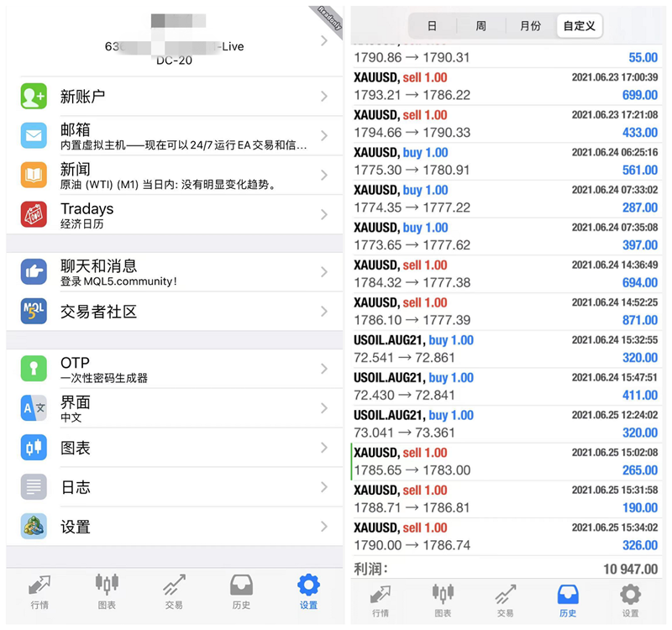Open the news headline 原油 (WTI) (M1)
The image size is (672, 630).
coord(168,185)
